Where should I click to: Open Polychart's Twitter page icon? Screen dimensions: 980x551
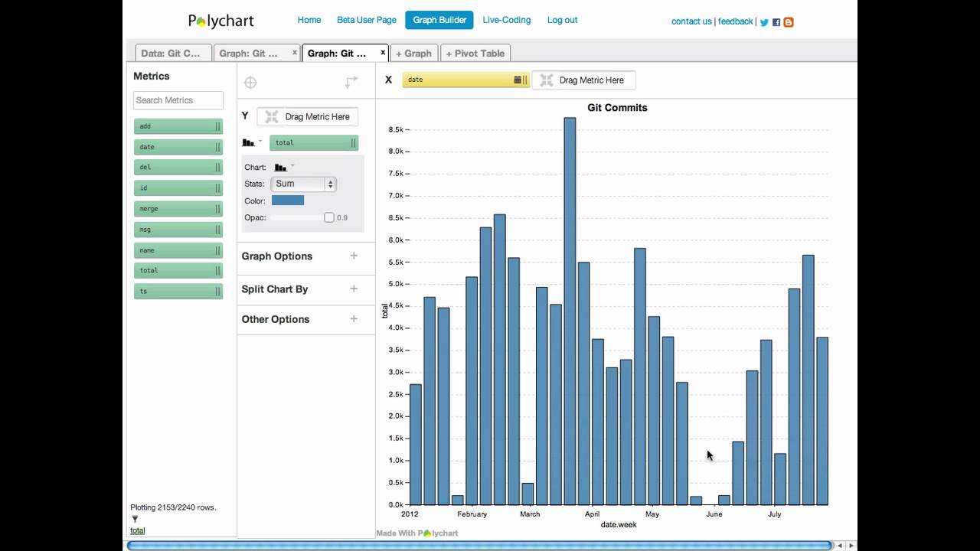(x=764, y=22)
